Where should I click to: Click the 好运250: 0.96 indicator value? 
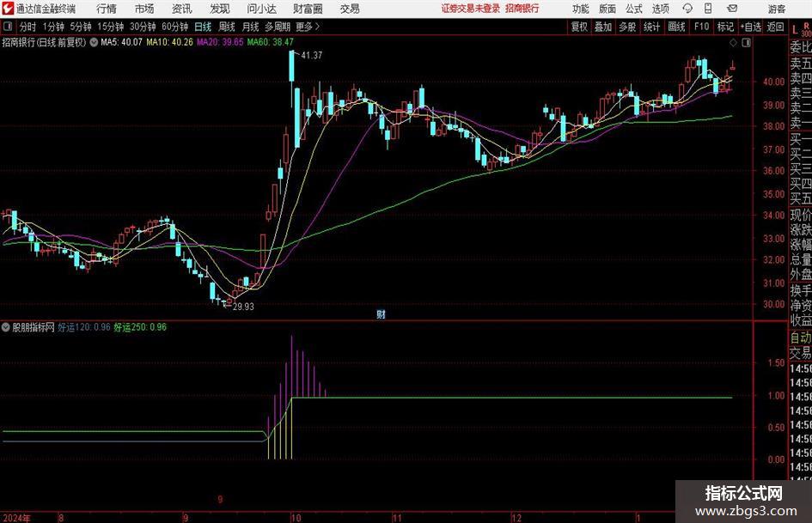click(x=140, y=327)
